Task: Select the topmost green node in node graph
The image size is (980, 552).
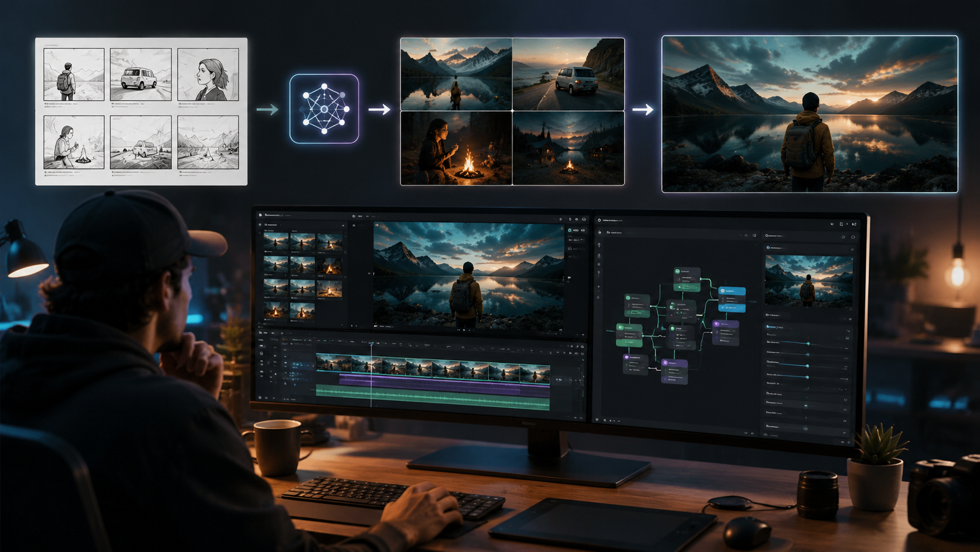Action: pyautogui.click(x=687, y=279)
